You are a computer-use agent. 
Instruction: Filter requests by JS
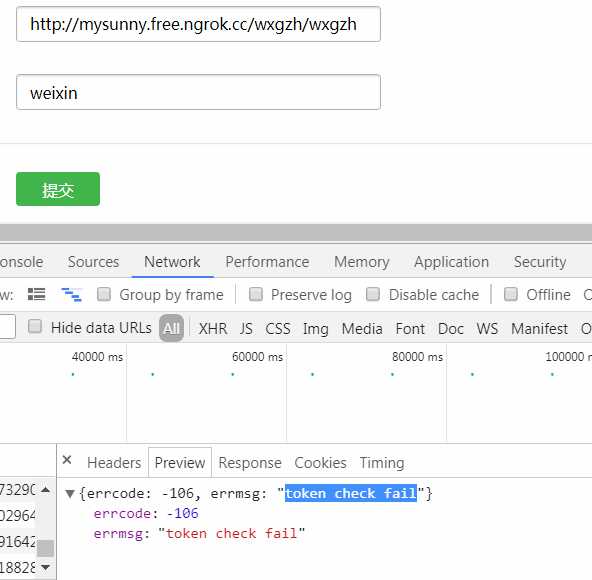click(x=246, y=328)
